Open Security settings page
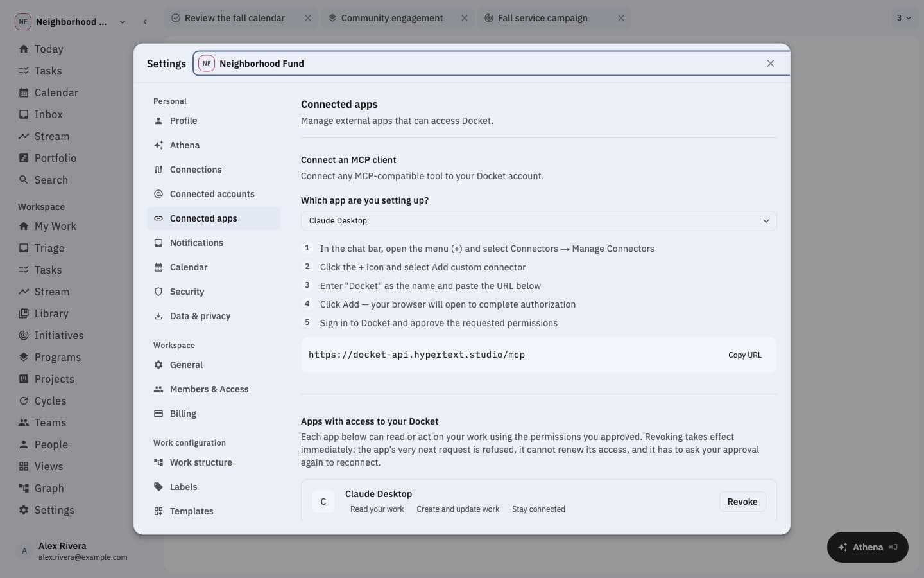Screen dimensions: 924x578 tap(213, 292)
